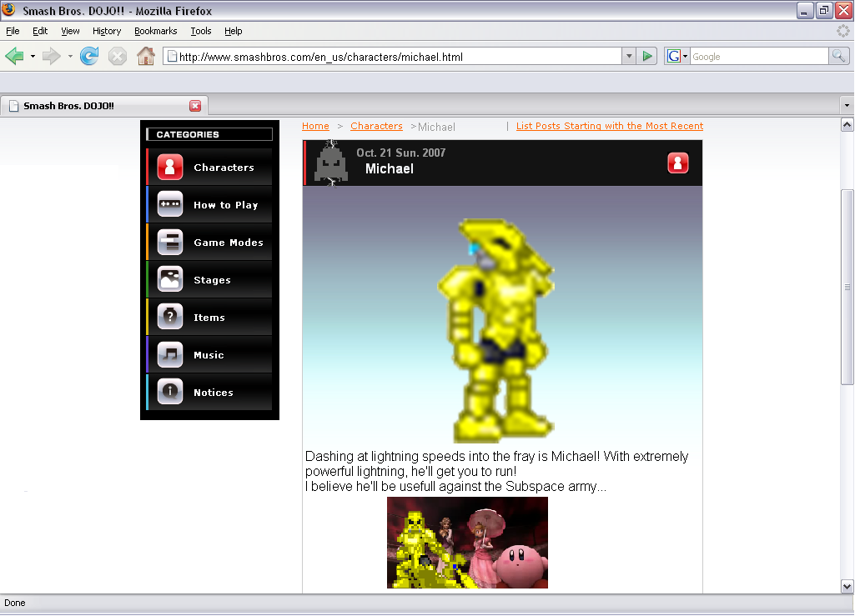Reload the page with the Refresh icon
The image size is (855, 616).
tap(89, 56)
